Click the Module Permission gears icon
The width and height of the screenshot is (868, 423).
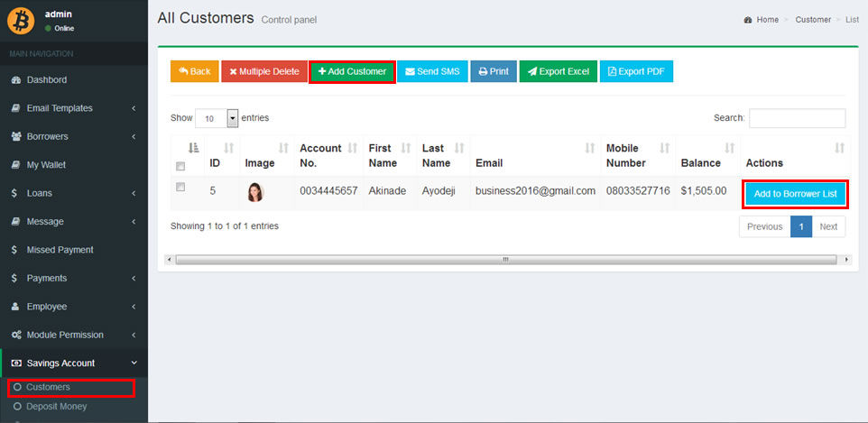pos(16,335)
